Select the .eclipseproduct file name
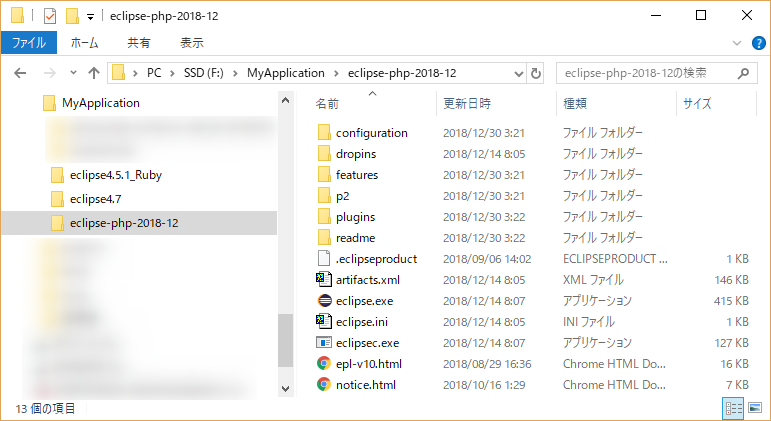 (x=376, y=259)
